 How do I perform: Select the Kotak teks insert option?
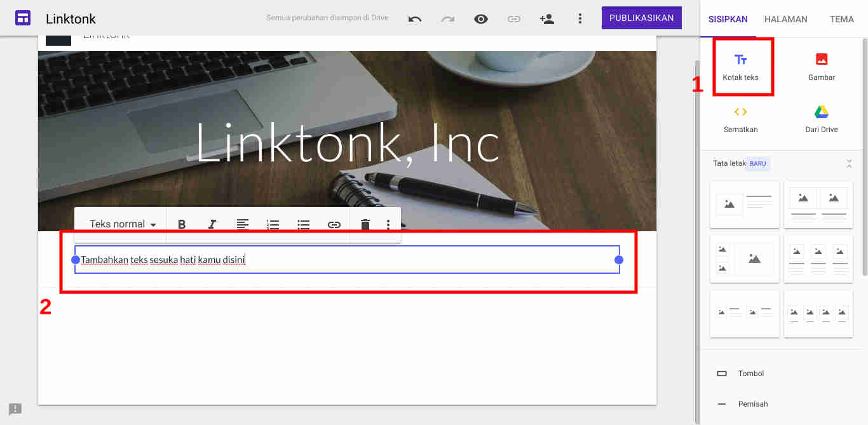tap(741, 65)
